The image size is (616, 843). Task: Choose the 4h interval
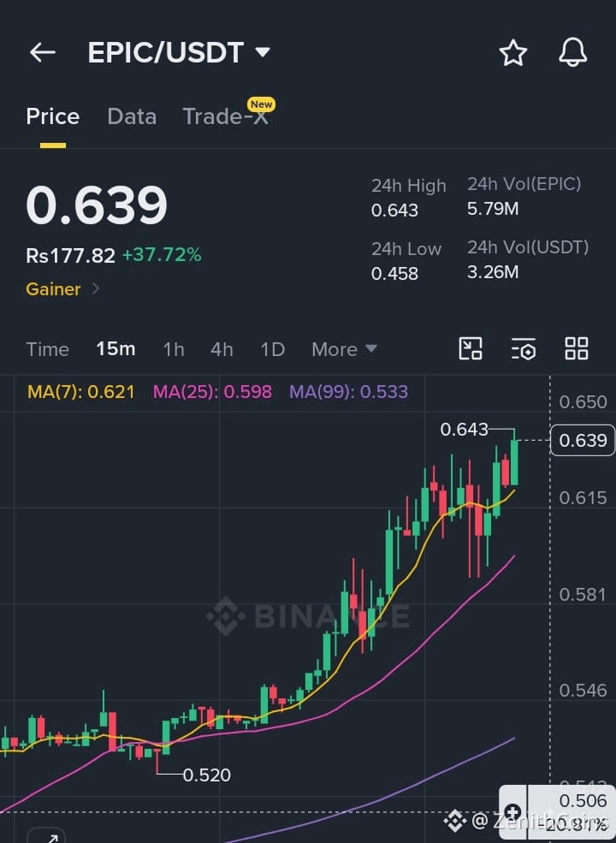coord(222,349)
